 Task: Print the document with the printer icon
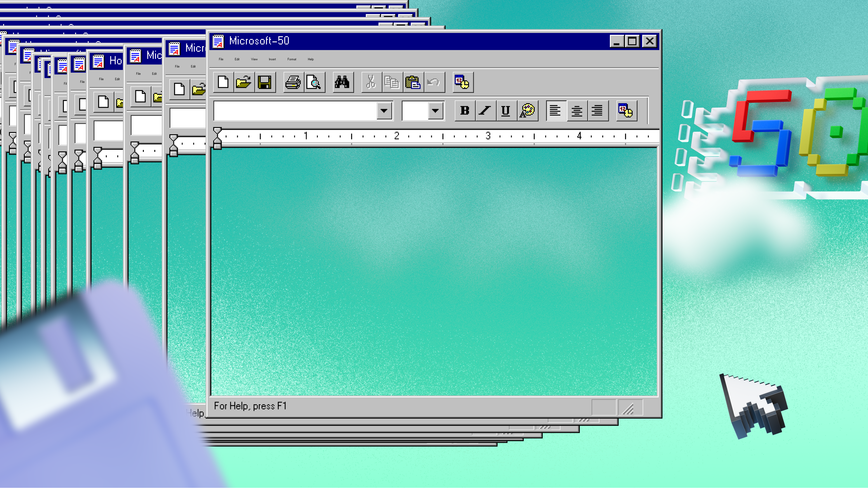(293, 82)
